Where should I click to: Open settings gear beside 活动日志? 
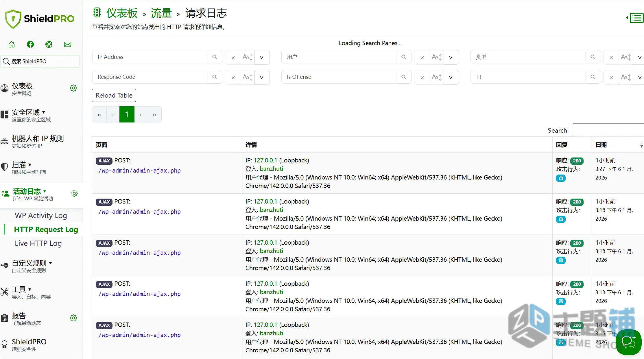(74, 193)
